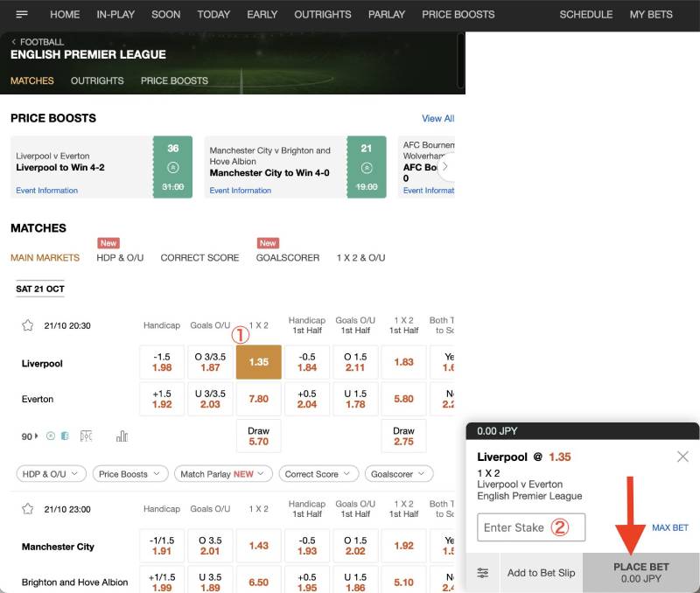The width and height of the screenshot is (700, 593).
Task: Select Draw 5.70 odds
Action: click(x=259, y=436)
